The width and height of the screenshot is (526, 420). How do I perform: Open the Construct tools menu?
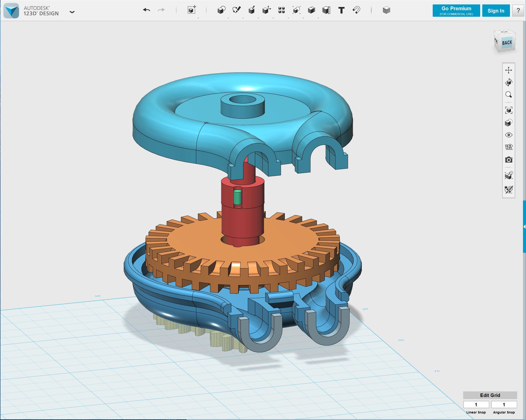click(x=251, y=10)
